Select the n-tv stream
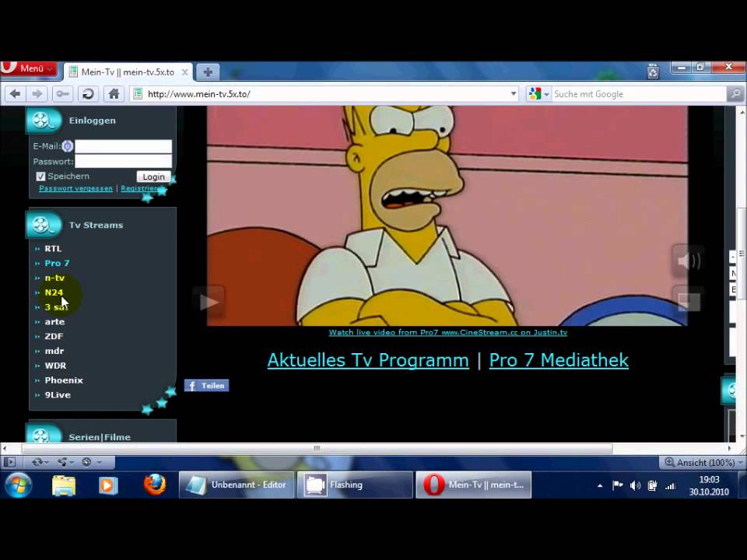This screenshot has width=747, height=560. pos(54,278)
